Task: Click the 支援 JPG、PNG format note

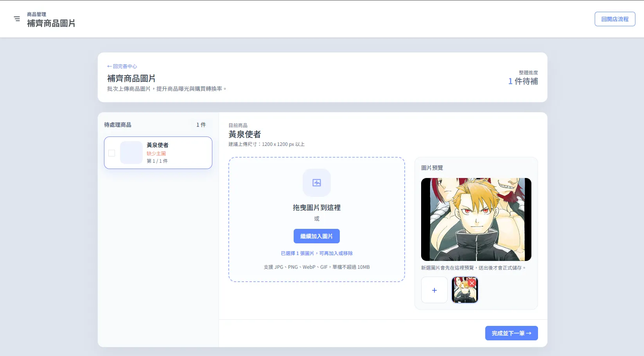Action: pos(317,267)
